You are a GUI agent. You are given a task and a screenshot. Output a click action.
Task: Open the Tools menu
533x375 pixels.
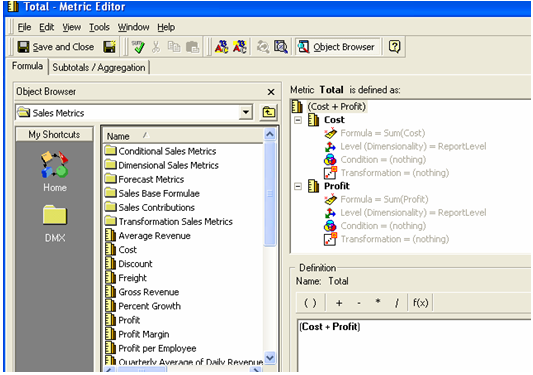point(99,27)
